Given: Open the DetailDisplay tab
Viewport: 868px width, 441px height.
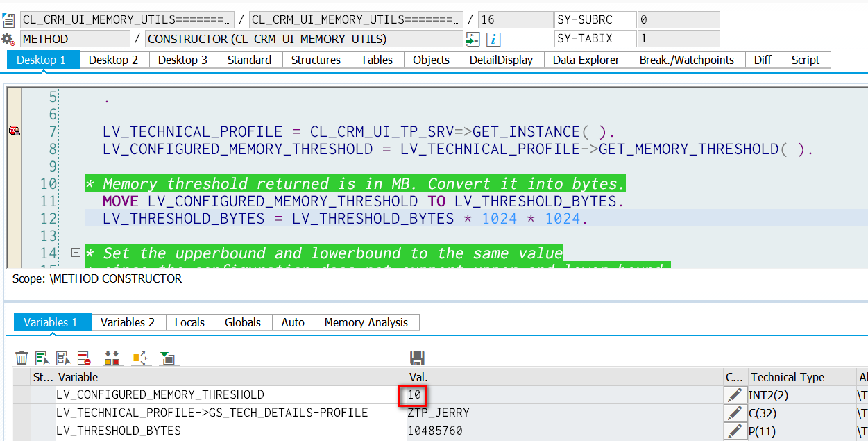Looking at the screenshot, I should coord(501,60).
